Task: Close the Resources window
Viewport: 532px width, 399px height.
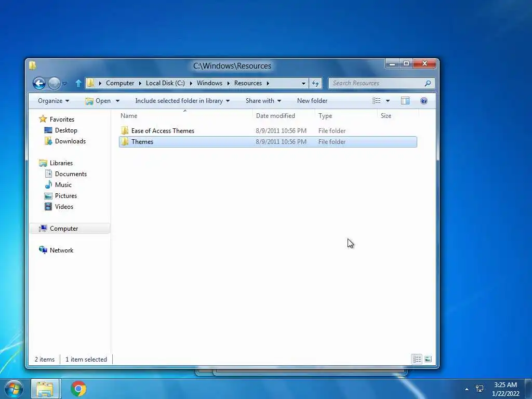Action: pyautogui.click(x=424, y=64)
